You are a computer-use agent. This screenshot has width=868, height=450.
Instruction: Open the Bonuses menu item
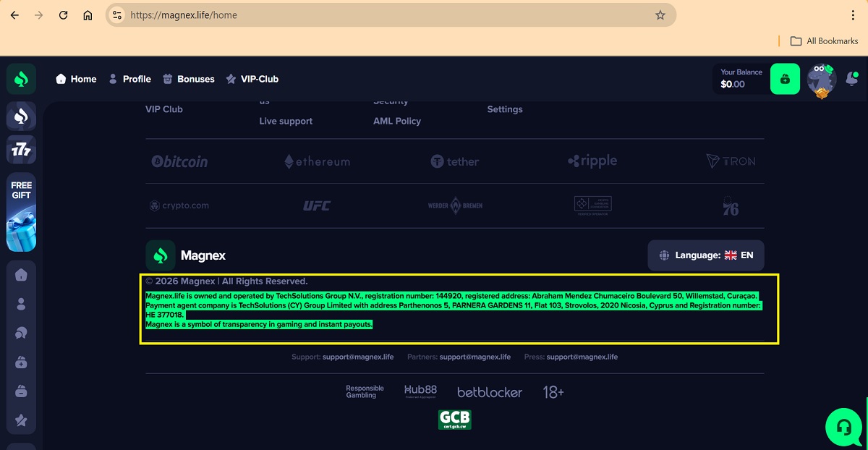[188, 79]
